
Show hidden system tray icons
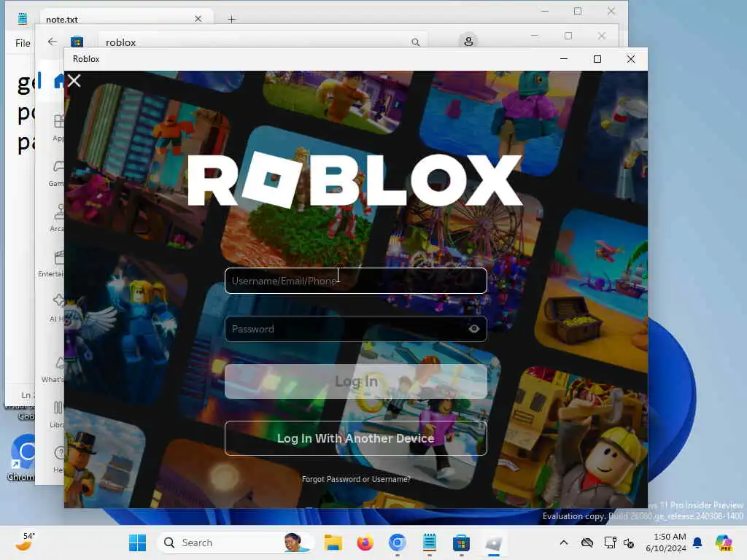[x=564, y=542]
